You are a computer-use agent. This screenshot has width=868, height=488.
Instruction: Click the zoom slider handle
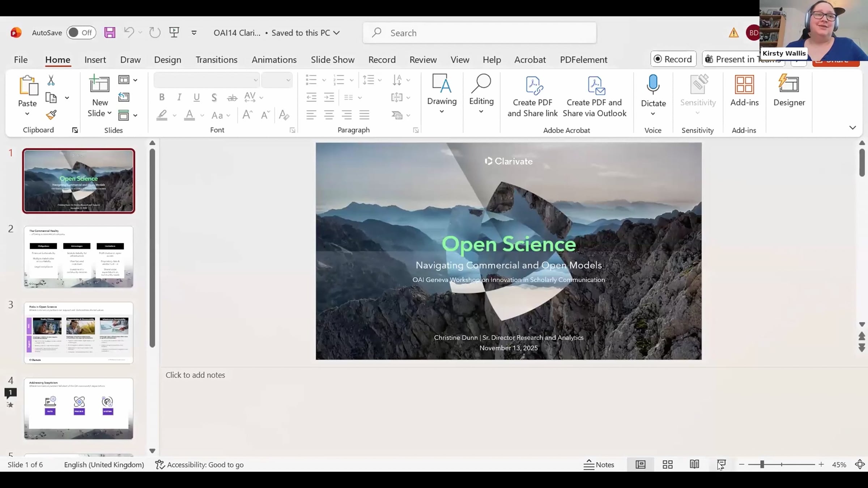[x=762, y=465]
